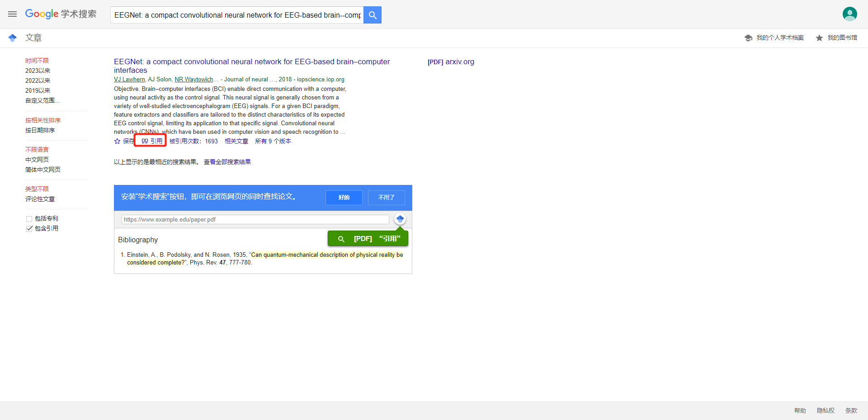
Task: Click the 'Bibliography' heading in the promo
Action: tap(138, 240)
